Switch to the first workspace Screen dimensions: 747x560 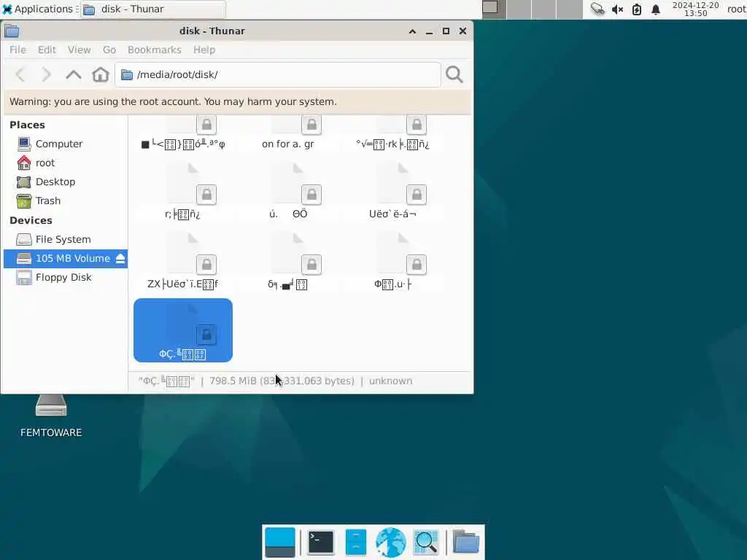pos(494,9)
